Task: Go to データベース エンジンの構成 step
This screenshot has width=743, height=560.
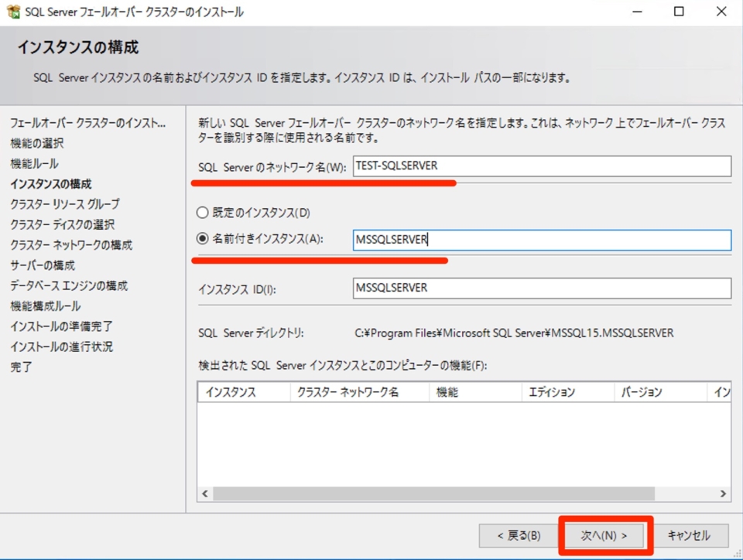Action: 69,285
